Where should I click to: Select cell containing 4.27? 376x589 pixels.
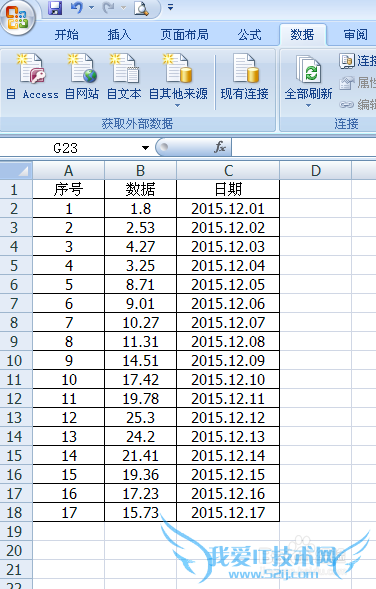(140, 246)
